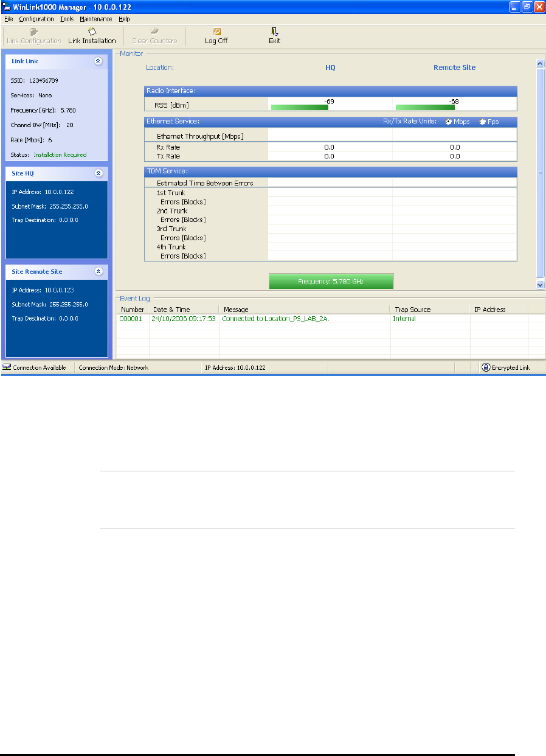Open the Help menu
This screenshot has width=546, height=756.
pyautogui.click(x=124, y=19)
